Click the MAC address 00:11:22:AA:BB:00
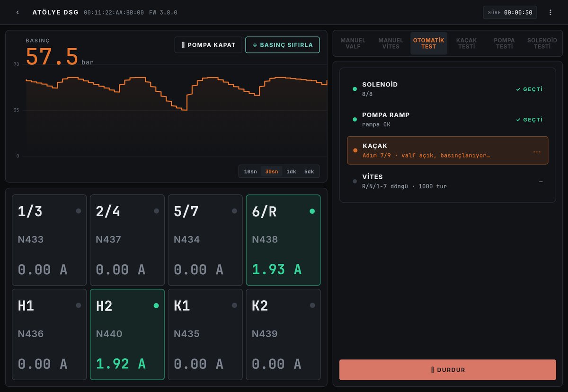 click(x=114, y=13)
